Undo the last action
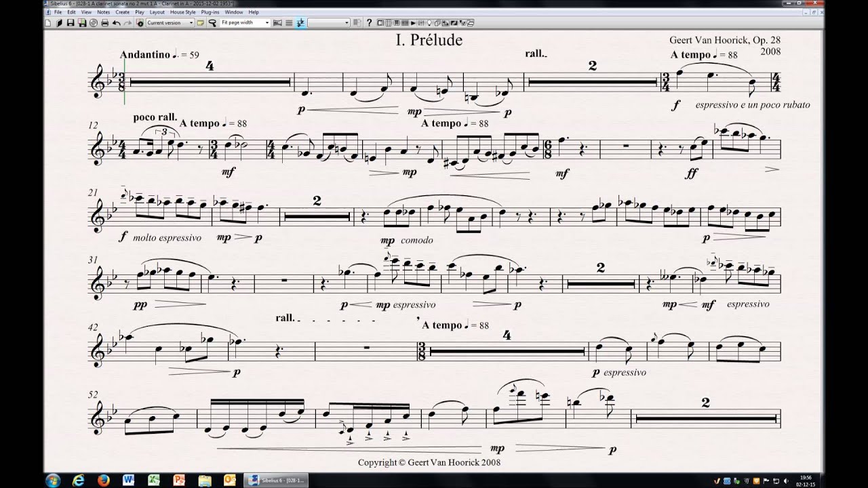The height and width of the screenshot is (488, 868). tap(117, 22)
